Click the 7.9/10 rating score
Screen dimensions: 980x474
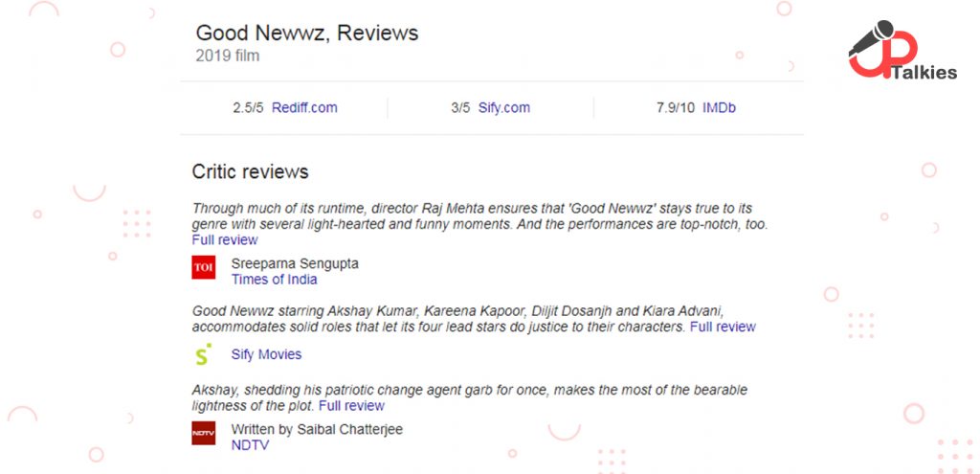[676, 107]
